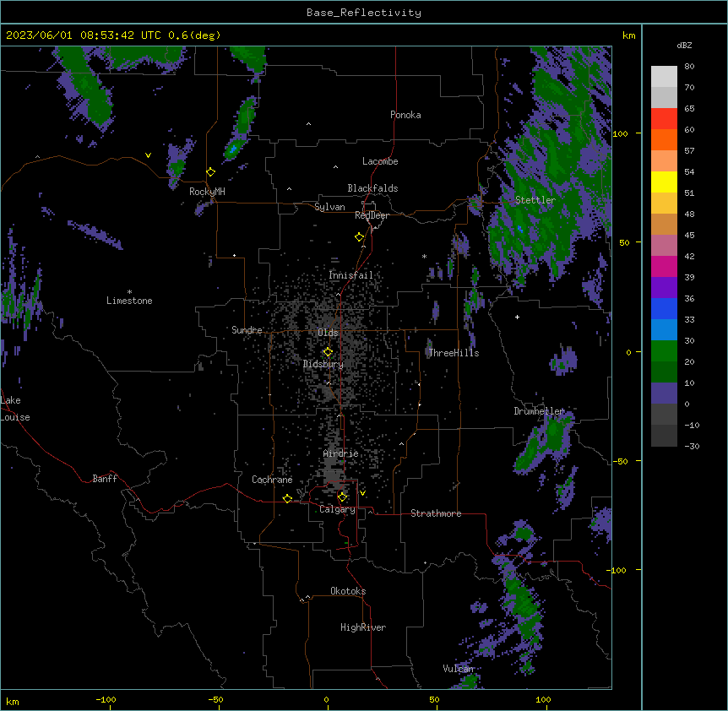The width and height of the screenshot is (728, 711).
Task: Click the Stettler city label
Action: [535, 200]
